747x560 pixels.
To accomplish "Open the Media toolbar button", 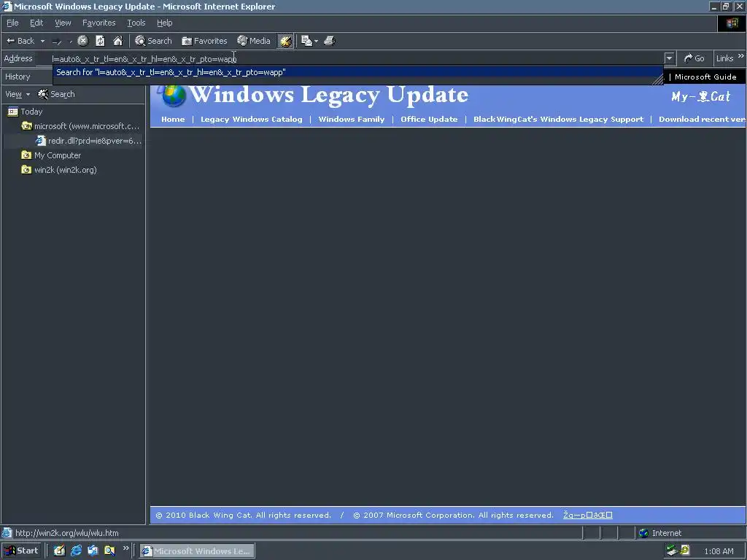I will (x=254, y=41).
